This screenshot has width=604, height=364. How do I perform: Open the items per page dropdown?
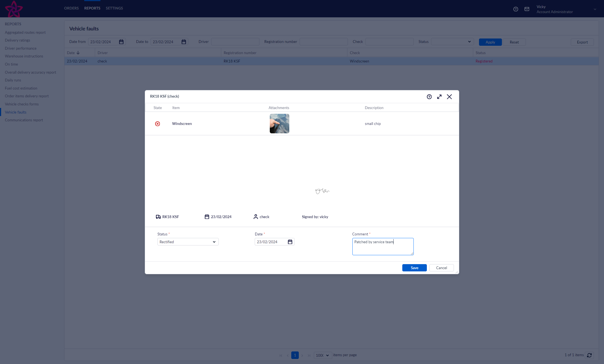pos(323,355)
